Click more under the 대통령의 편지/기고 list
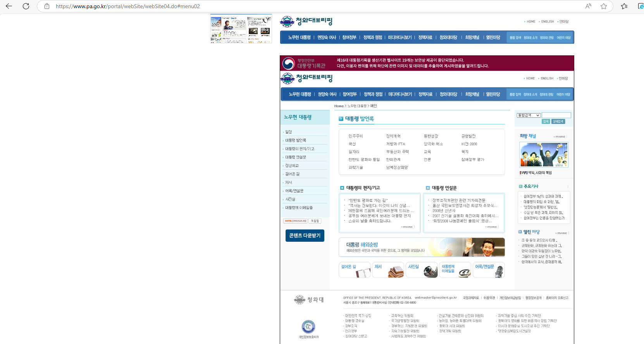 407,227
